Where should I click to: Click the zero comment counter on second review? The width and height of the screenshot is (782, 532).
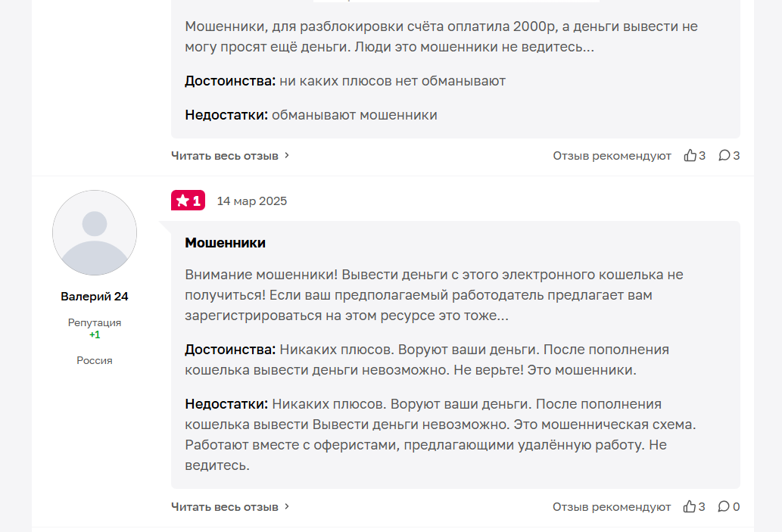pos(733,506)
